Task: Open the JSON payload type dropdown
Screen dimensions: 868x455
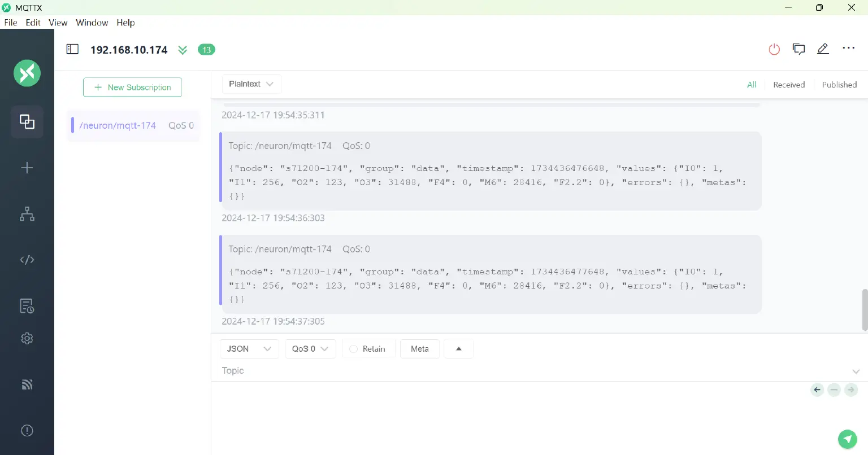Action: [x=249, y=349]
